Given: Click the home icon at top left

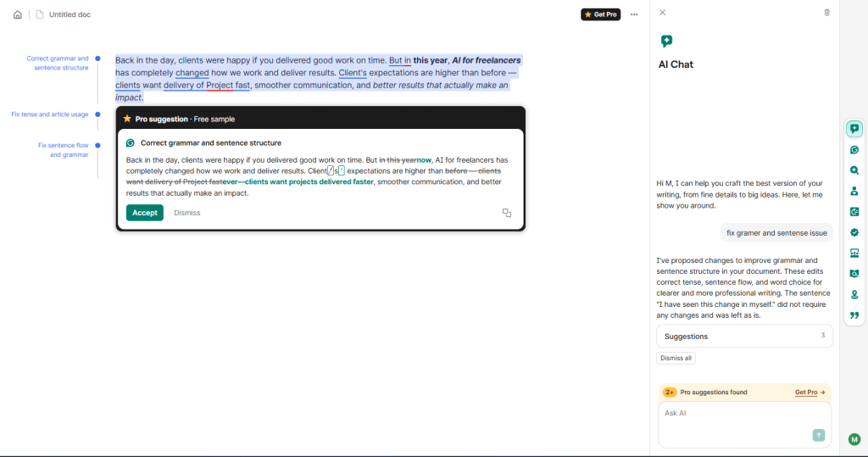Looking at the screenshot, I should (18, 14).
